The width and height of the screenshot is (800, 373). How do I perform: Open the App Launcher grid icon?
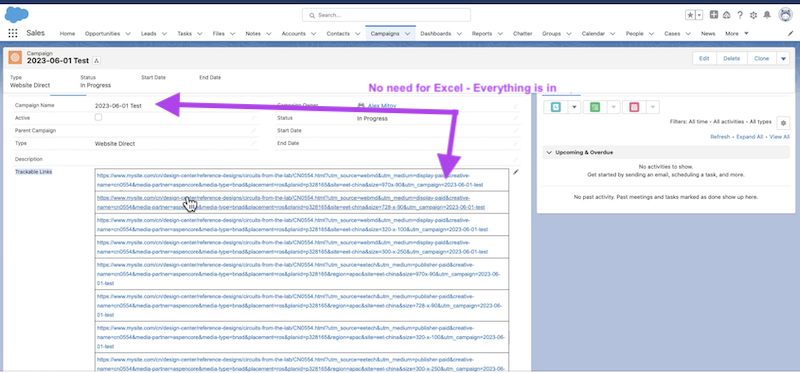click(13, 33)
